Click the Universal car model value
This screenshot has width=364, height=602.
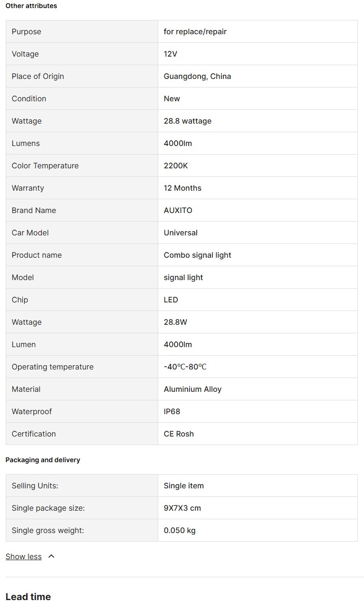181,233
